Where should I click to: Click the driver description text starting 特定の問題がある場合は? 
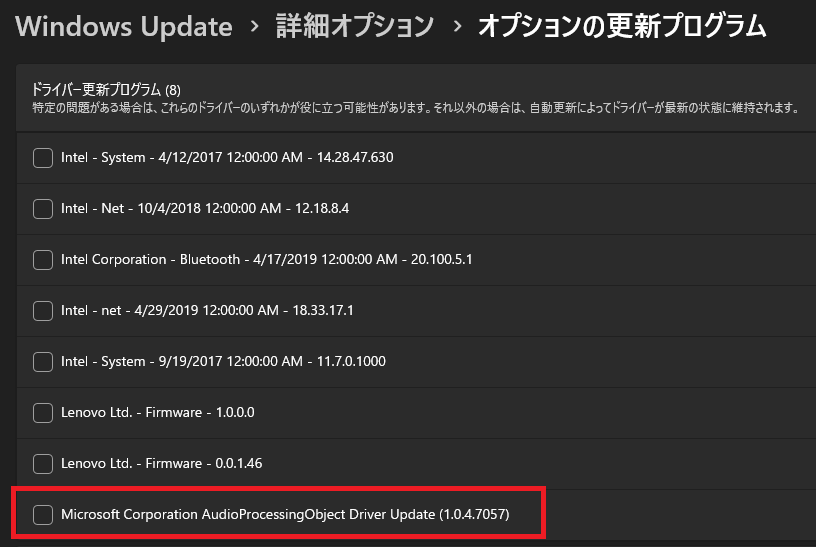pyautogui.click(x=416, y=108)
